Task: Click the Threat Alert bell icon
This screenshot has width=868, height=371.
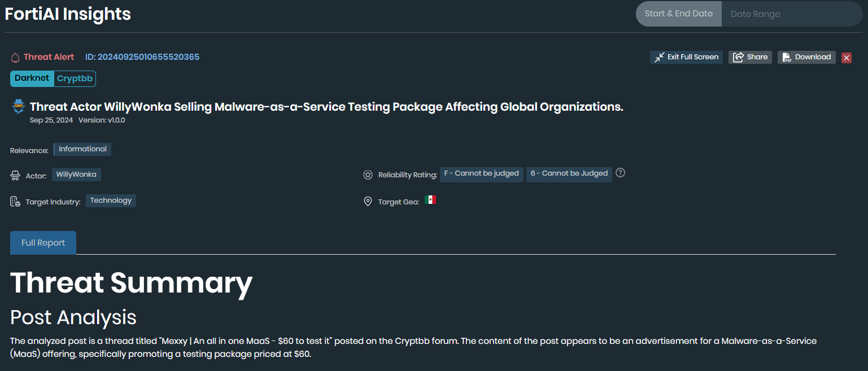Action: click(x=14, y=56)
